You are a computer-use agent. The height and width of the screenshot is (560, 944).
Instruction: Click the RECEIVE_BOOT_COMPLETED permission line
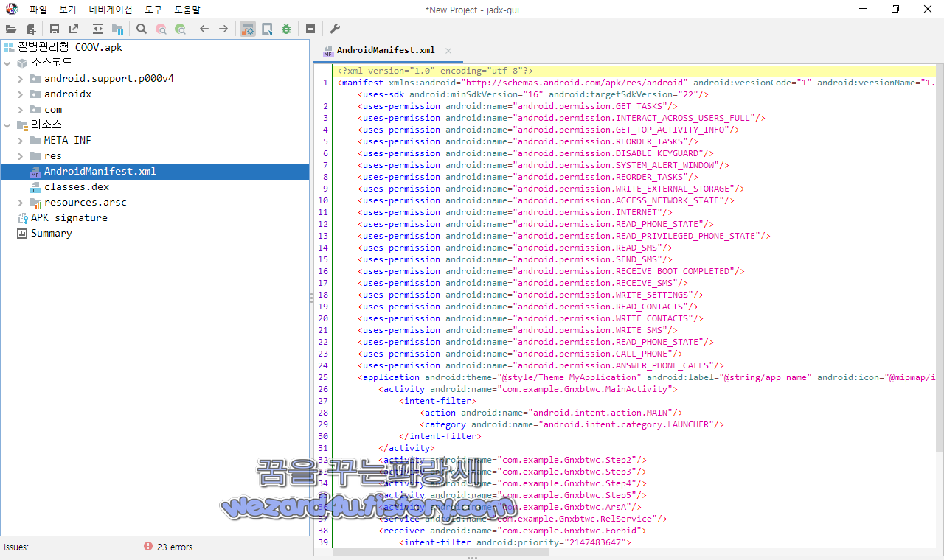551,271
